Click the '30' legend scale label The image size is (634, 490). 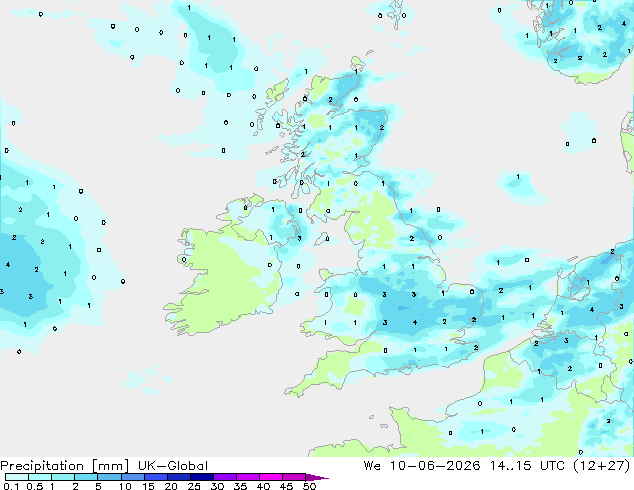217,486
